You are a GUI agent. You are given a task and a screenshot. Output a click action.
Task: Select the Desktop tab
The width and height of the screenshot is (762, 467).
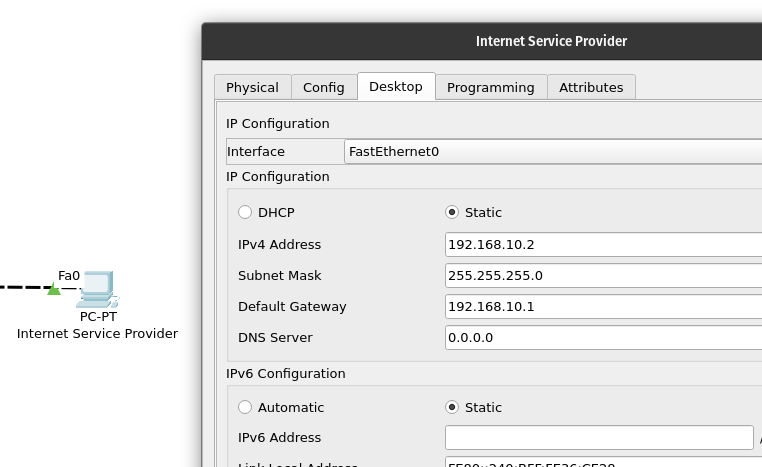point(396,87)
